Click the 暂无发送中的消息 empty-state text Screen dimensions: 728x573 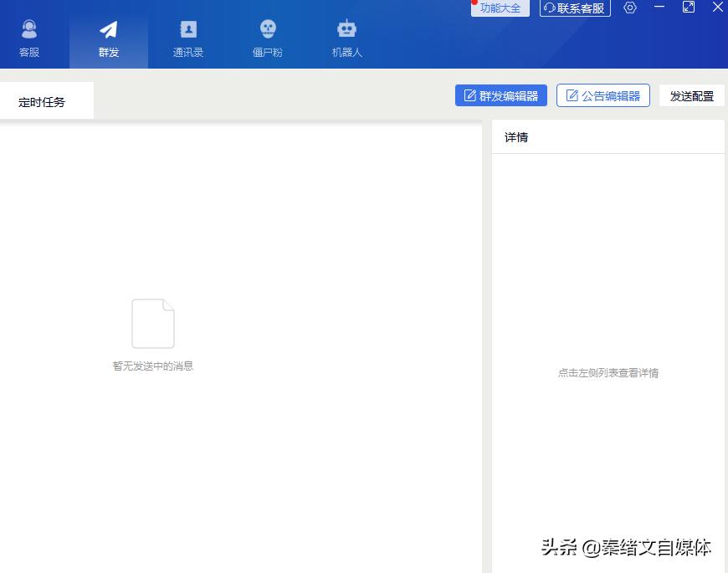tap(153, 366)
